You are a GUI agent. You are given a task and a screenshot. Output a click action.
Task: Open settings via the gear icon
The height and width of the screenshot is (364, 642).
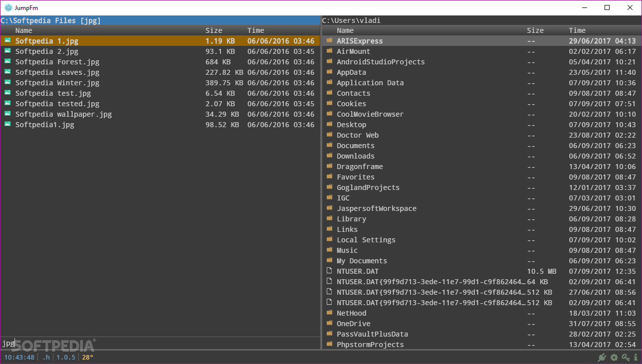click(x=614, y=357)
